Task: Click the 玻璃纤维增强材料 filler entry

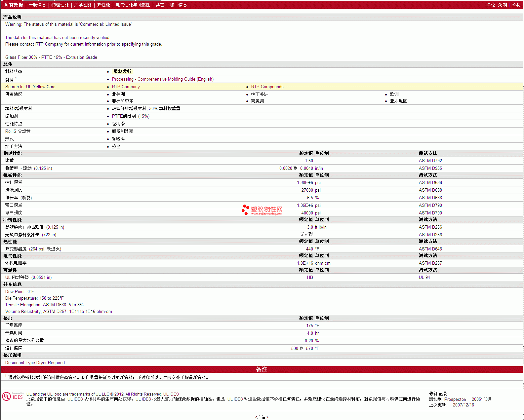Action: (x=146, y=108)
